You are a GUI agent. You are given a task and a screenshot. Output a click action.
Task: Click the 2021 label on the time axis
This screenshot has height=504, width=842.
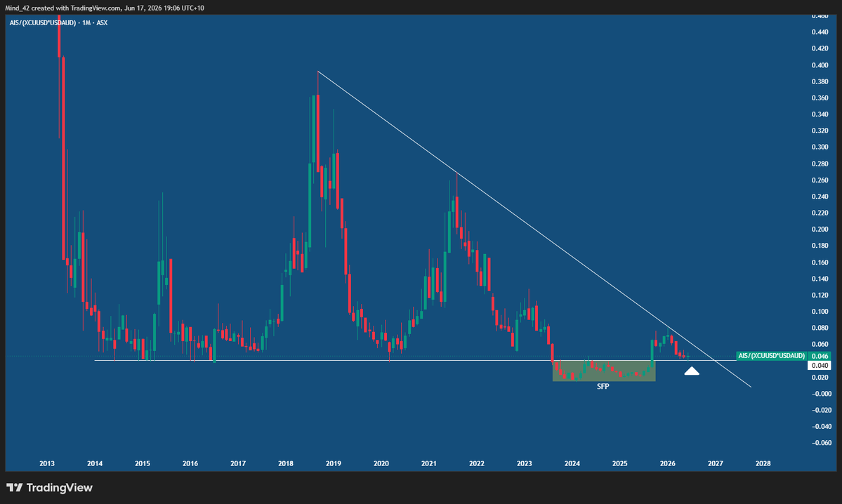429,464
